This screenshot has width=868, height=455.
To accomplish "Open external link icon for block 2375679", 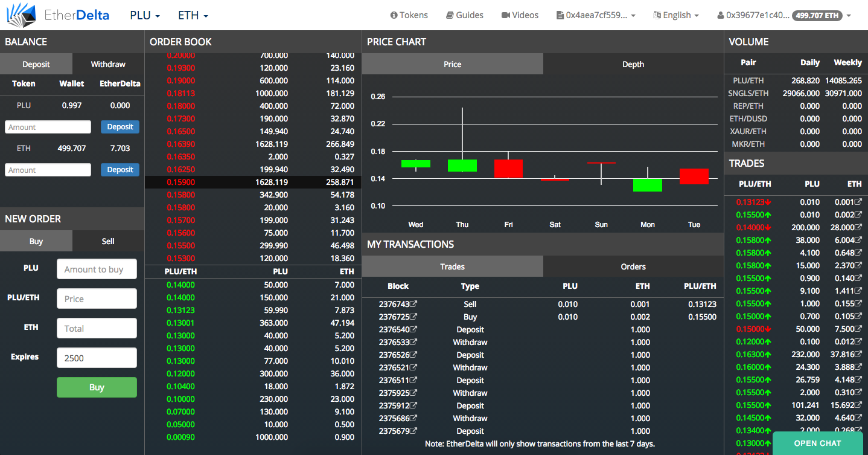I will (x=414, y=431).
